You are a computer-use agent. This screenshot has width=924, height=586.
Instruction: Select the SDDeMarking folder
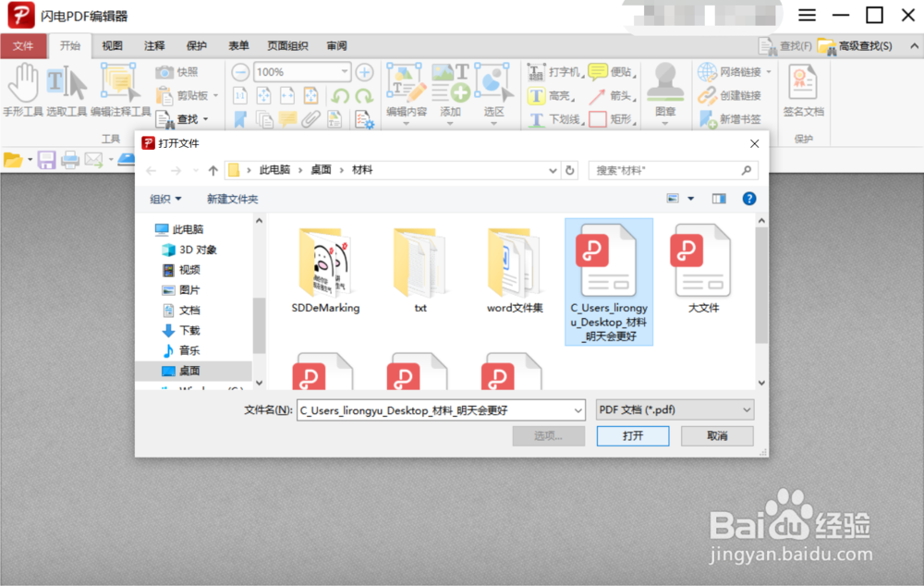(x=325, y=270)
